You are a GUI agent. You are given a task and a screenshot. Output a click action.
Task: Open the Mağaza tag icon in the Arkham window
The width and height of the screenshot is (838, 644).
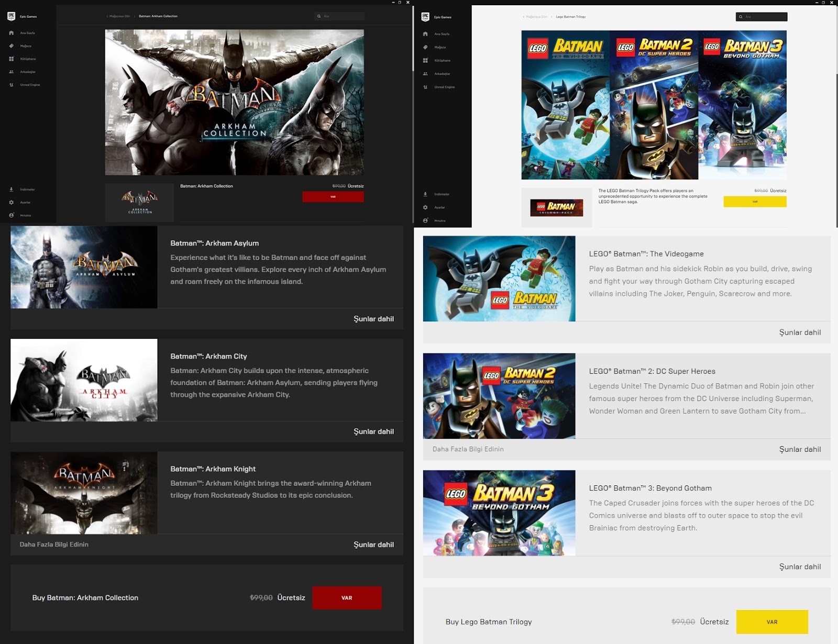coord(12,46)
